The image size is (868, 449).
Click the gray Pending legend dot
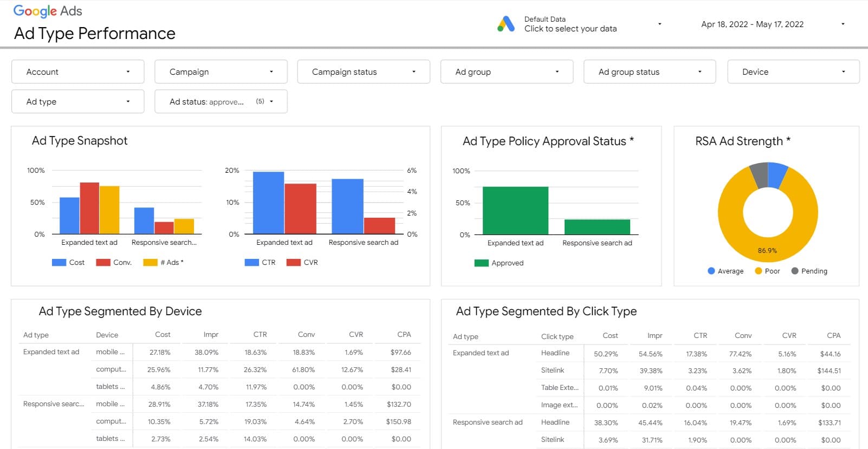tap(794, 271)
